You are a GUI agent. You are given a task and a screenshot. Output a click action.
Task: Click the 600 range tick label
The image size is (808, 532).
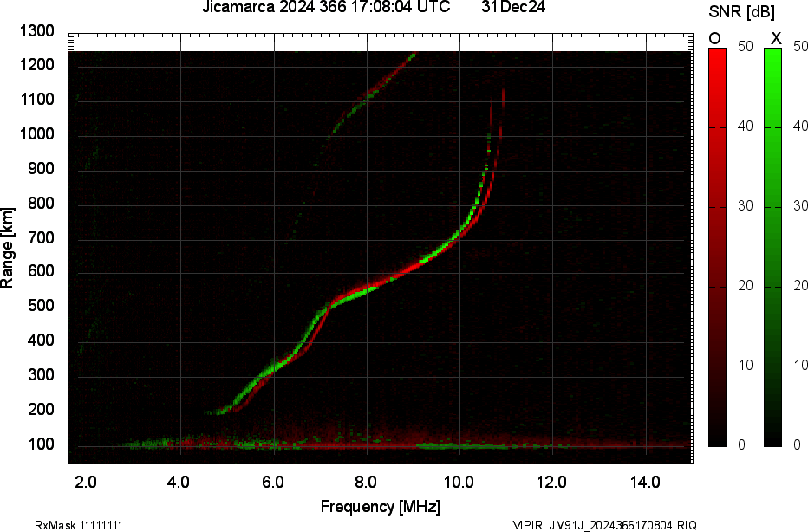[x=41, y=271]
